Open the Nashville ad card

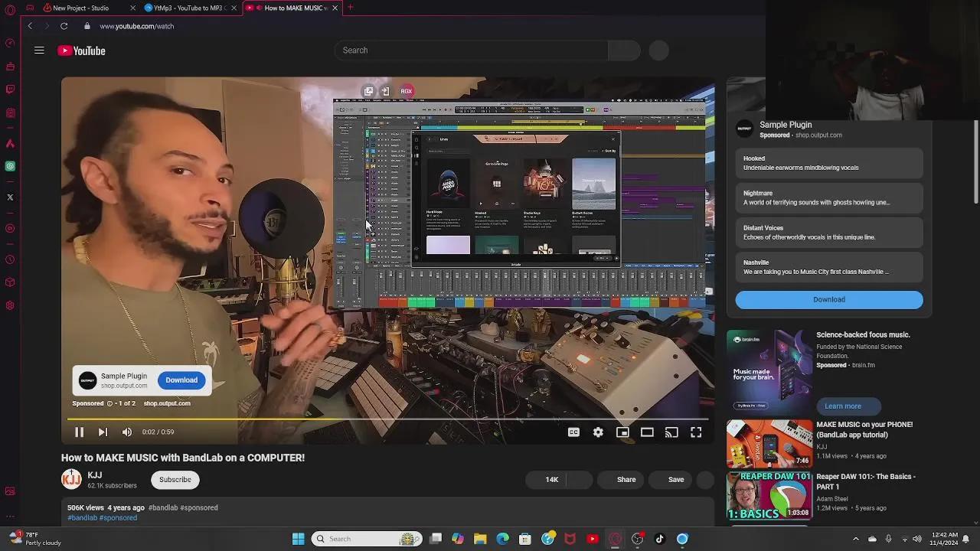[829, 267]
